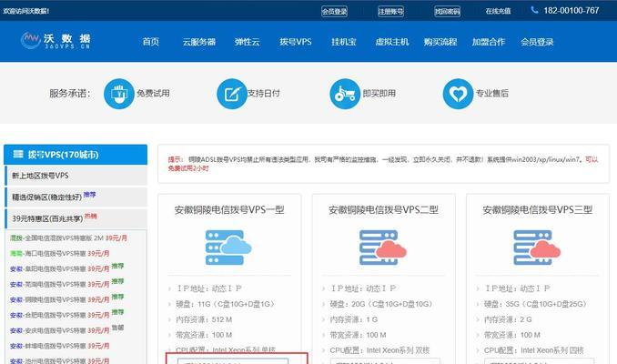Open 会员登录 in the main navigation bar
Image resolution: width=617 pixels, height=364 pixels.
click(x=537, y=42)
